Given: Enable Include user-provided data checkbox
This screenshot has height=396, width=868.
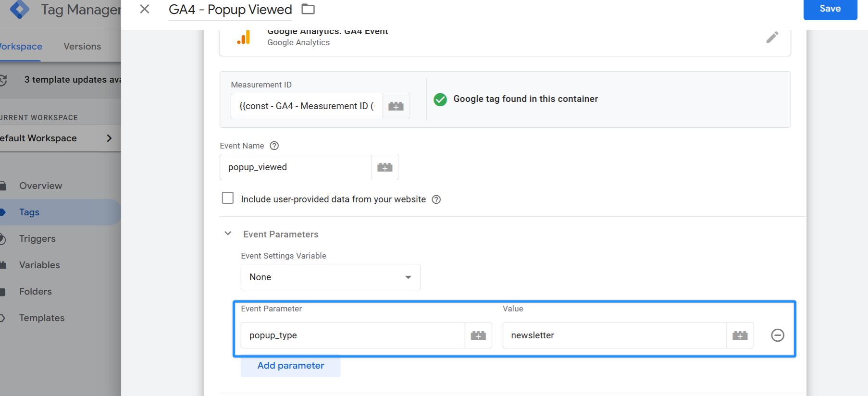Looking at the screenshot, I should tap(228, 198).
